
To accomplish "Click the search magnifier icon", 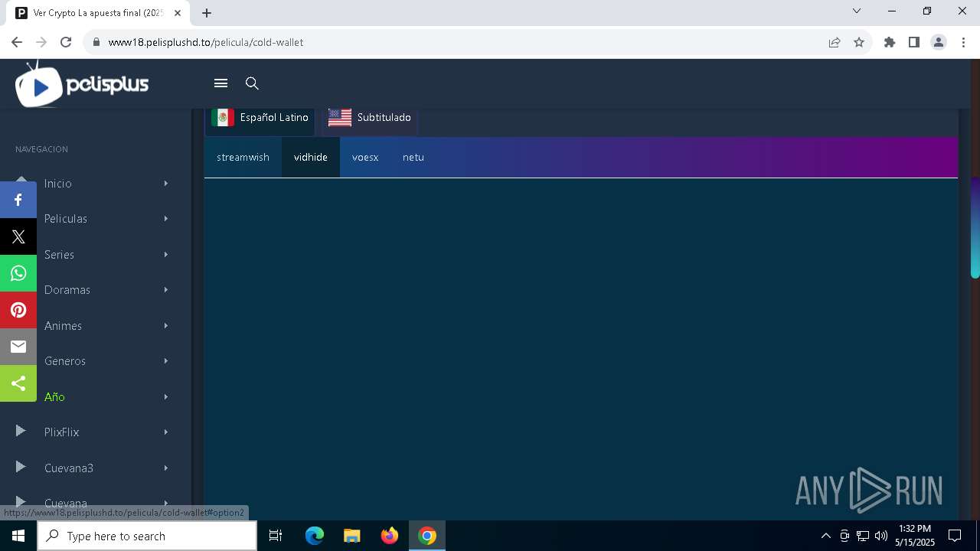I will [x=252, y=83].
